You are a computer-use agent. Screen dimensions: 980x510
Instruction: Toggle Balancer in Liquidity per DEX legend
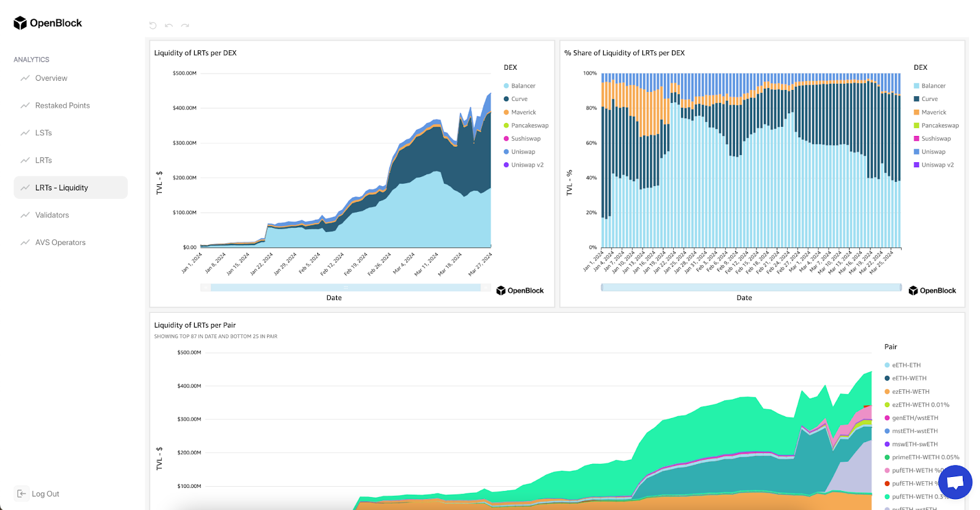pos(519,86)
